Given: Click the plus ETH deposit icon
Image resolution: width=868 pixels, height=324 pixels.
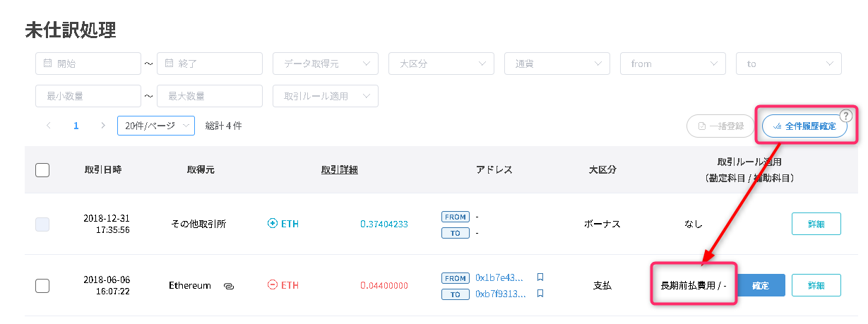Looking at the screenshot, I should coord(273,224).
